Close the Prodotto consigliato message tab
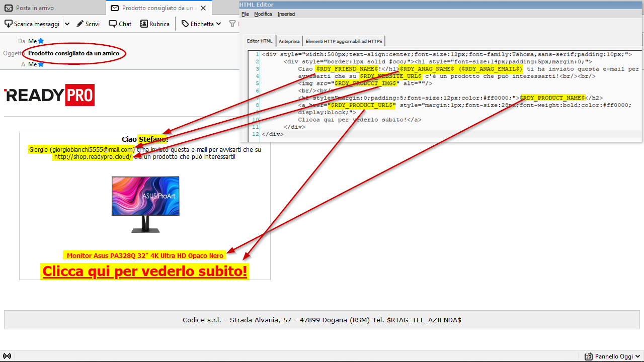Viewport: 644px width, 362px height. pyautogui.click(x=203, y=8)
